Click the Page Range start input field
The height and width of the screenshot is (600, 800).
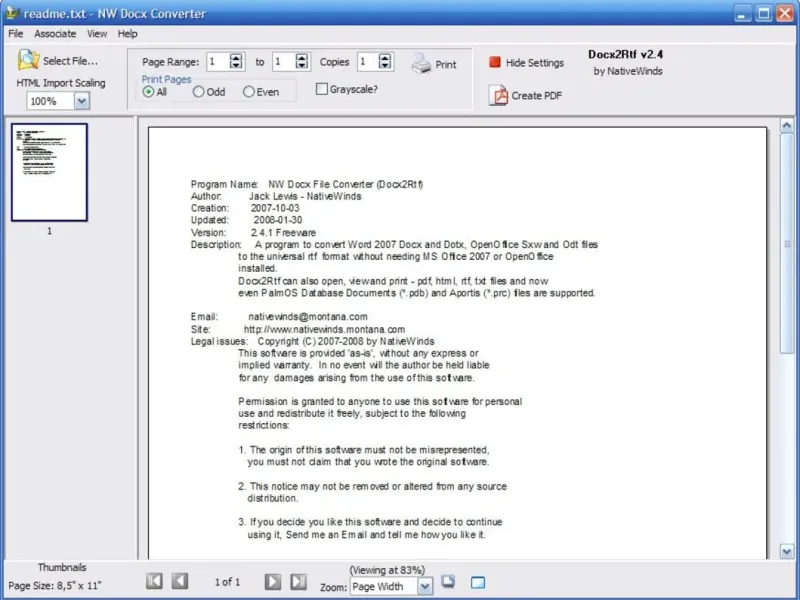[x=218, y=62]
